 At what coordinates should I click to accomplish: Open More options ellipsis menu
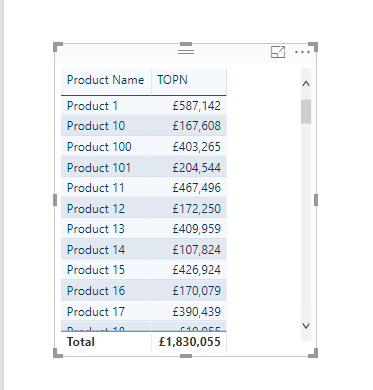coord(302,52)
